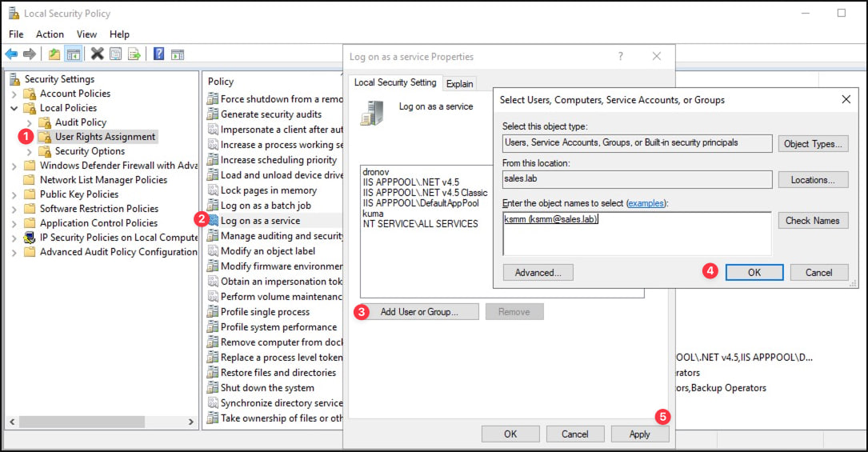Viewport: 868px width, 452px height.
Task: Click OK at bottom of Properties dialog
Action: (x=510, y=434)
